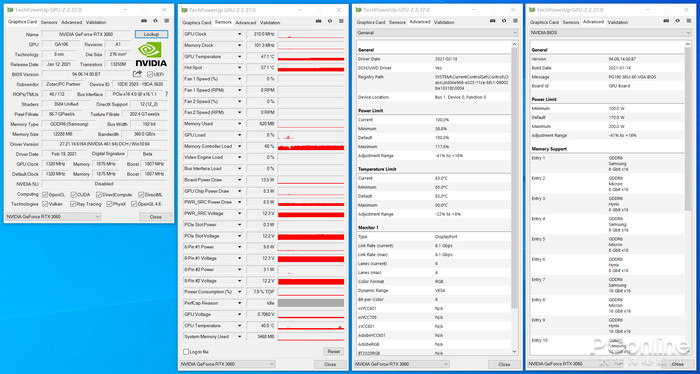Click camera icon in General Advanced window
Image resolution: width=700 pixels, height=374 pixels.
click(492, 21)
